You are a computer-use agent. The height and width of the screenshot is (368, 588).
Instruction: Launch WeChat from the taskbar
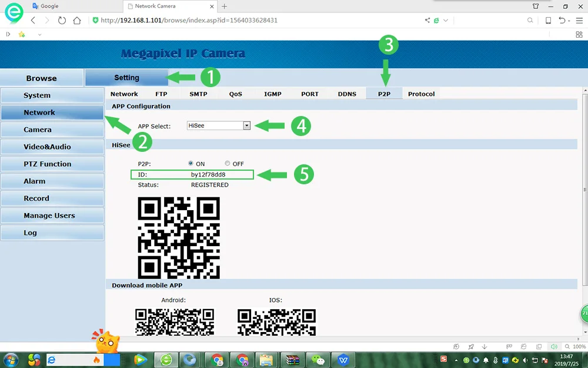coord(318,360)
